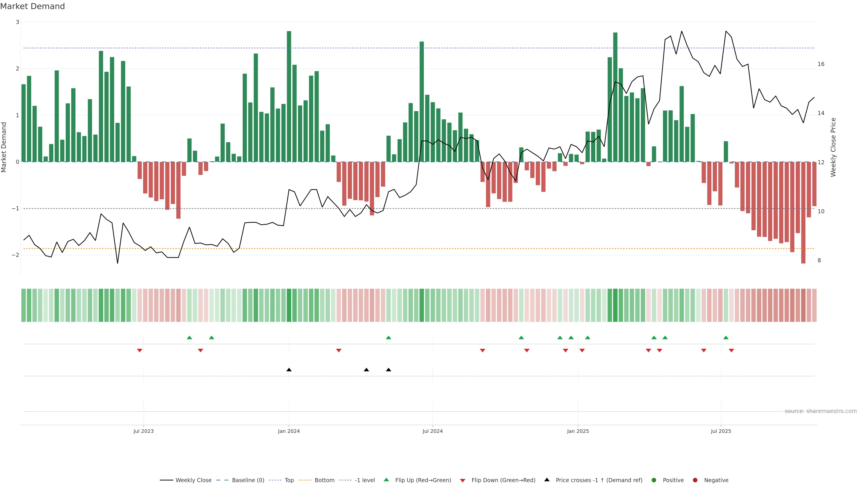Screen dimensions: 868x488
Task: Click Negative red circle legend icon
Action: (695, 480)
